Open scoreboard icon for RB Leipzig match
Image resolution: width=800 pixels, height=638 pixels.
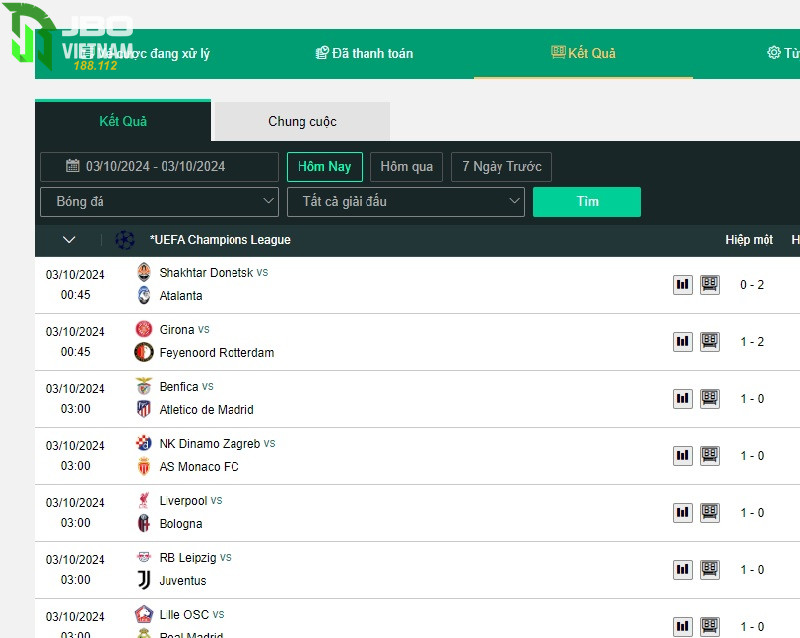pos(710,570)
